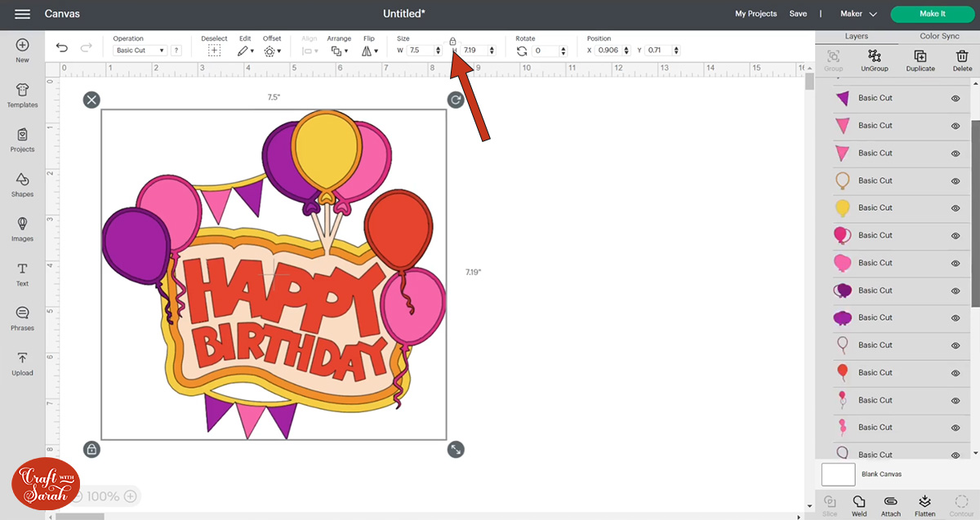Open My Projects
This screenshot has width=980, height=520.
pyautogui.click(x=755, y=14)
